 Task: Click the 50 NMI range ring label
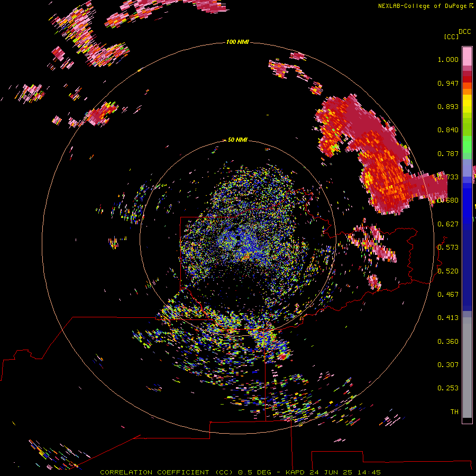point(237,140)
